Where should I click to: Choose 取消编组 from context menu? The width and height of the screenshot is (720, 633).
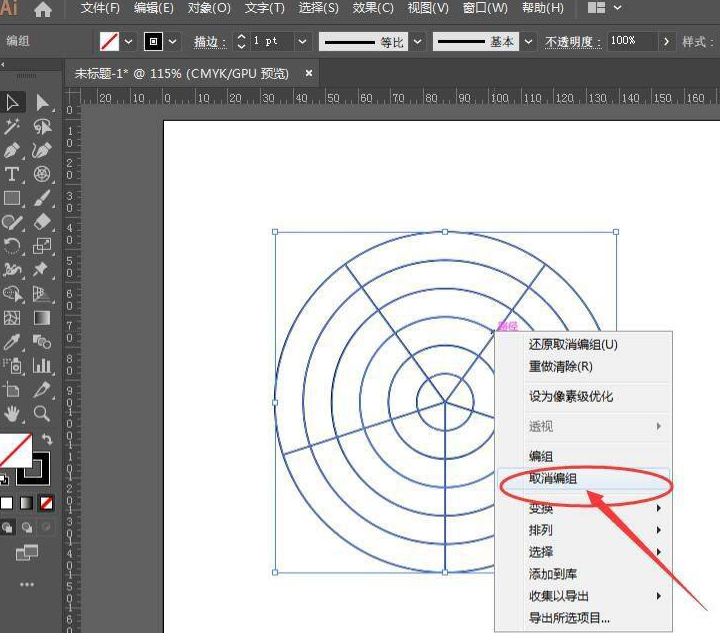tap(583, 478)
